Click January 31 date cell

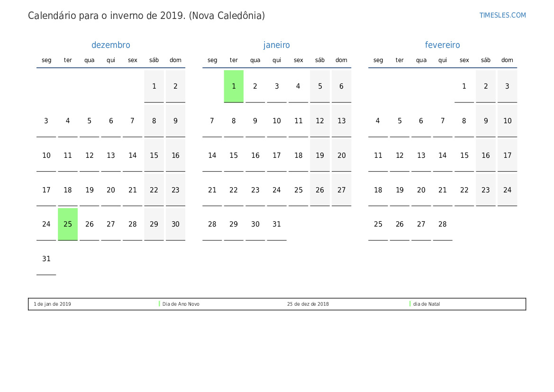coord(277,224)
